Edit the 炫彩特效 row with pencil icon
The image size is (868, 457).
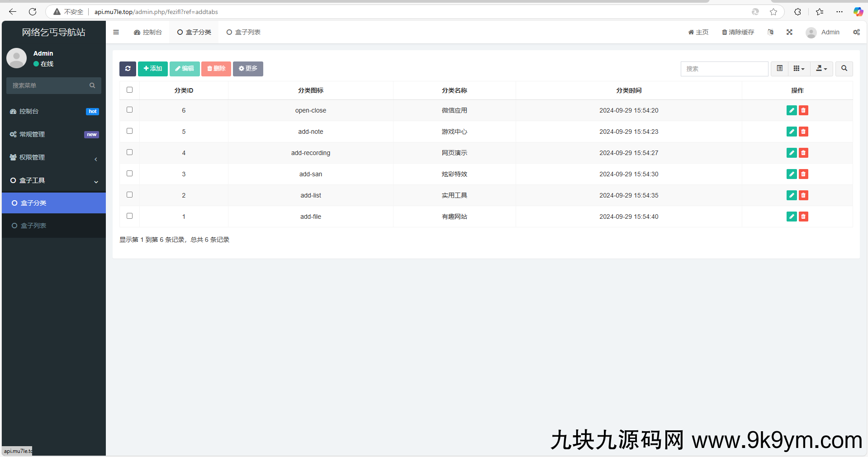point(792,174)
